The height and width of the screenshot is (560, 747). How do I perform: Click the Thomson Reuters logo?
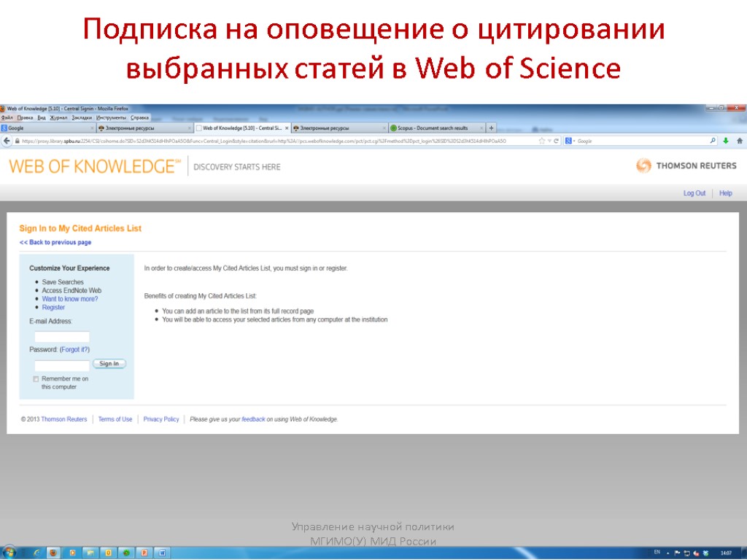point(686,166)
